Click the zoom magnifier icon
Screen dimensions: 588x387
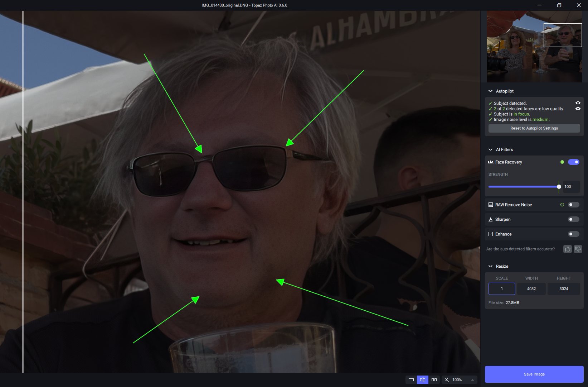(x=447, y=380)
